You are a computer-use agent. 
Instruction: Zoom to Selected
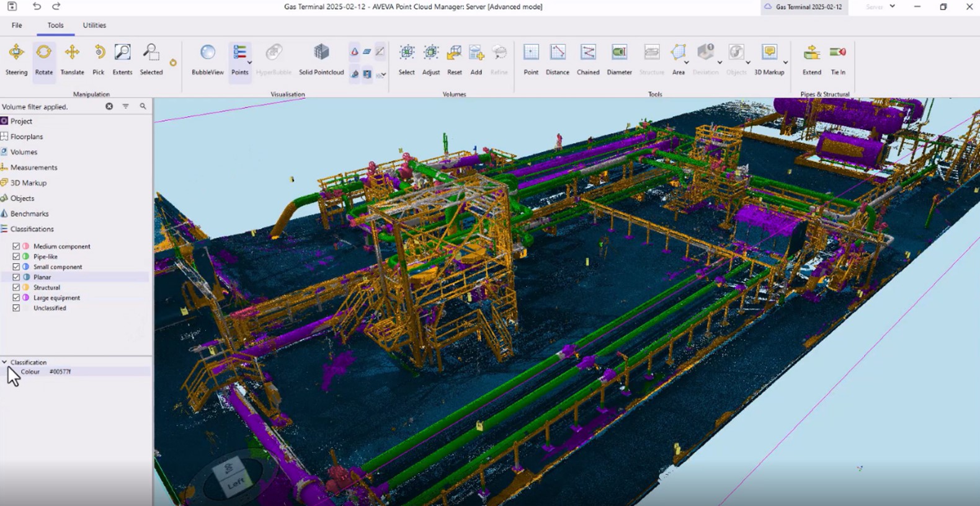click(x=151, y=60)
